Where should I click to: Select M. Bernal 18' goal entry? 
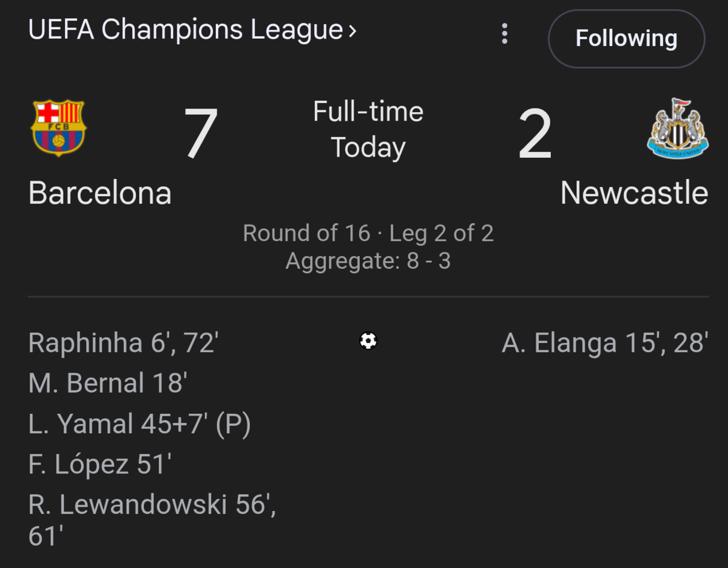[107, 383]
